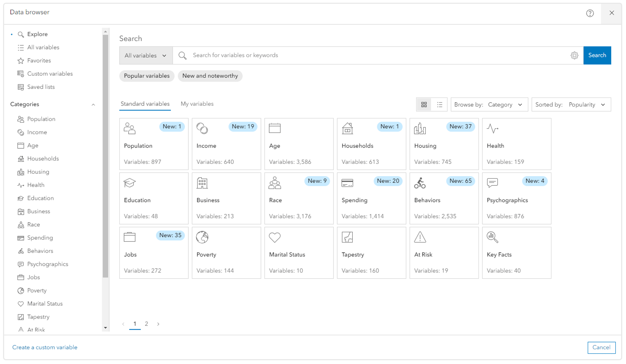
Task: Switch to the My variables tab
Action: click(x=197, y=104)
